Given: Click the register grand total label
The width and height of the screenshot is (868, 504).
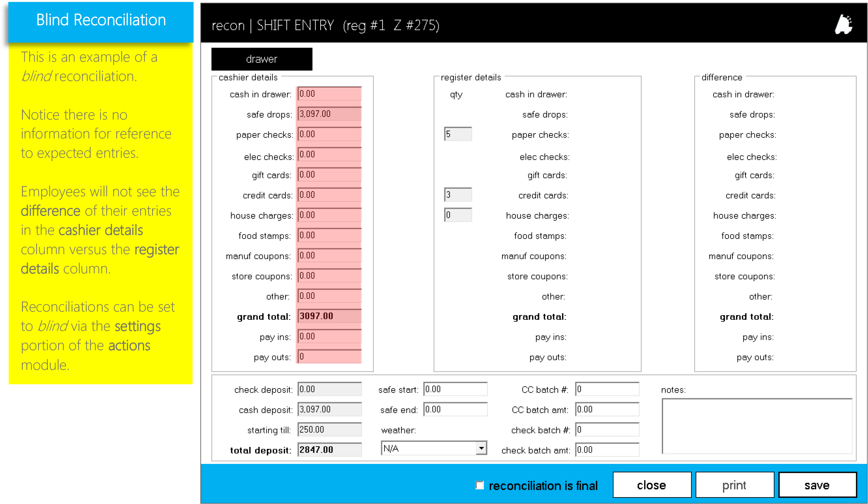Looking at the screenshot, I should pos(539,317).
